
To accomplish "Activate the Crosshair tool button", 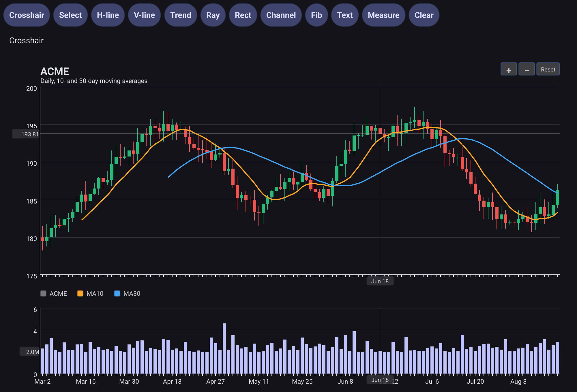I will (x=27, y=15).
